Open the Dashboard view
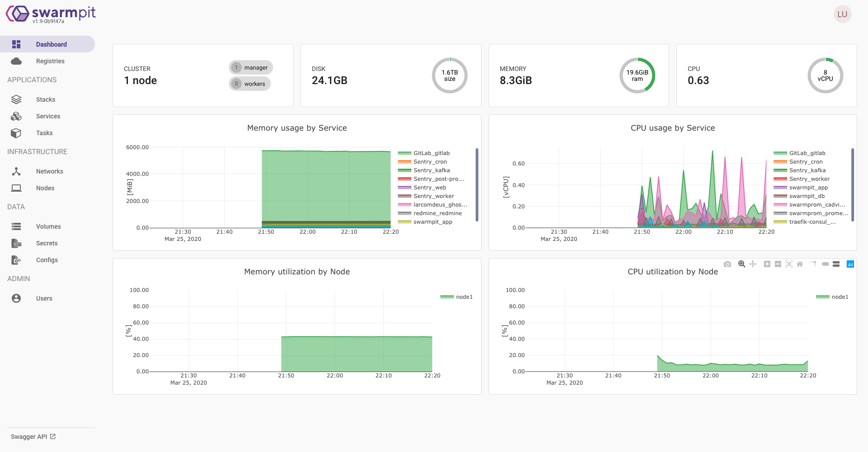 pyautogui.click(x=51, y=44)
